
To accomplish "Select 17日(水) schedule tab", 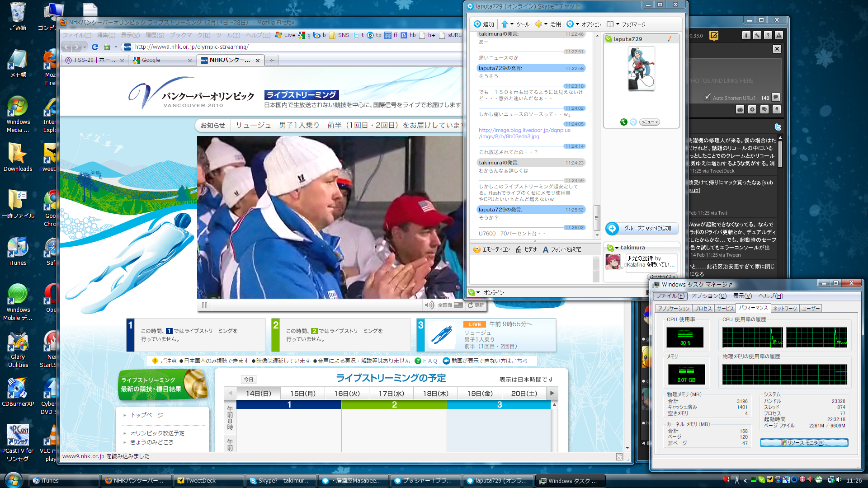I will point(392,394).
